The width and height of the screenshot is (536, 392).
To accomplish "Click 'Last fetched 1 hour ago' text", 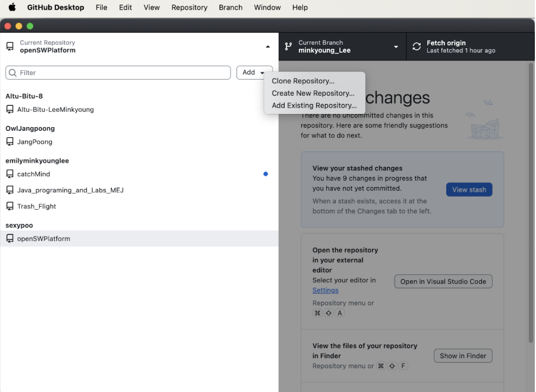I will (461, 50).
